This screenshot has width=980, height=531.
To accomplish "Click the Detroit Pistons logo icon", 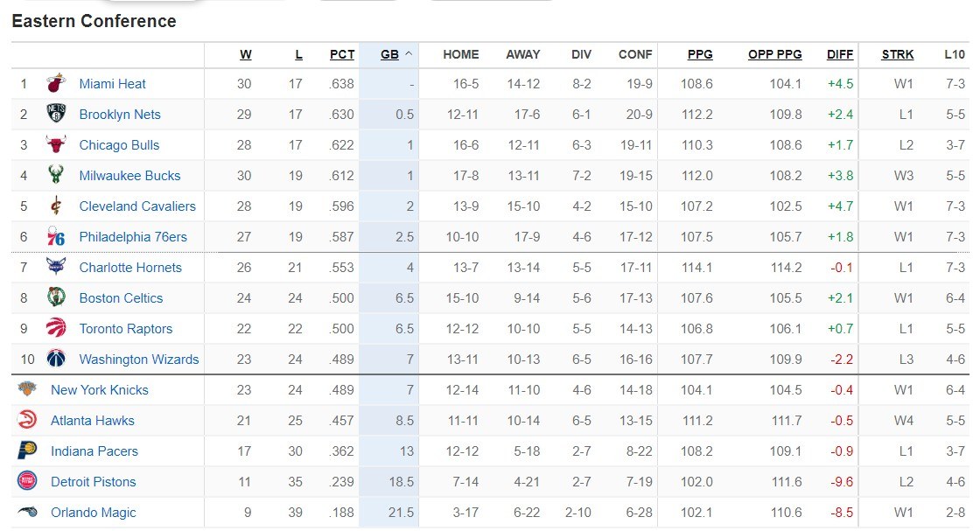I will coord(27,482).
